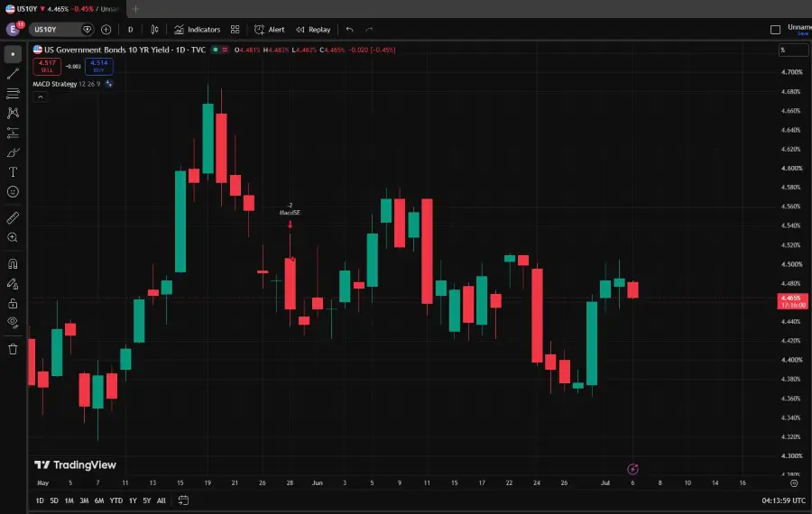Open the layout setup square icon
This screenshot has height=514, width=812.
pos(775,30)
